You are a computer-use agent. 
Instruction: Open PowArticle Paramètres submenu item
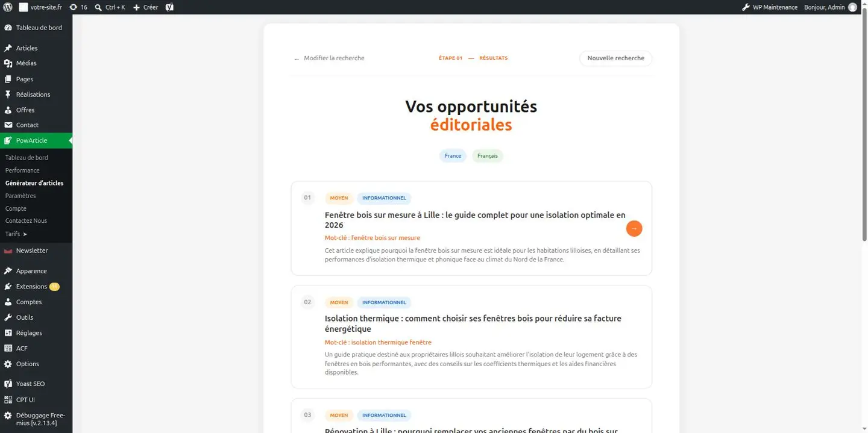click(x=20, y=196)
